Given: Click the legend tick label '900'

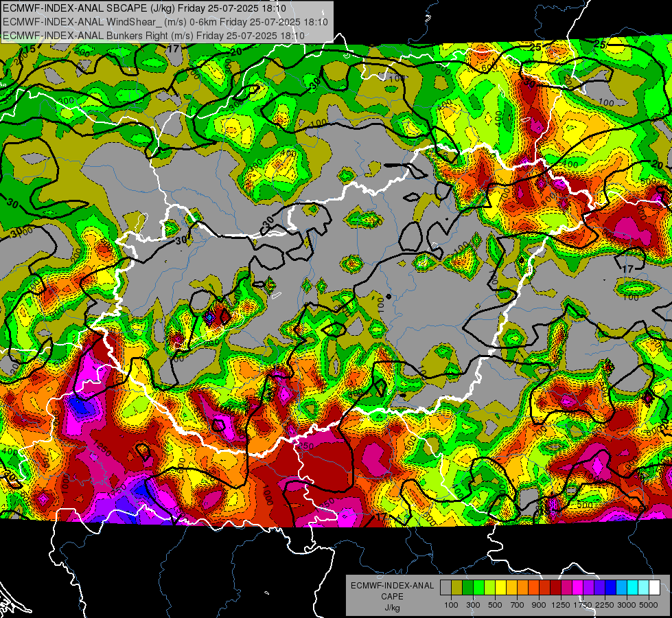Looking at the screenshot, I should [x=539, y=605].
